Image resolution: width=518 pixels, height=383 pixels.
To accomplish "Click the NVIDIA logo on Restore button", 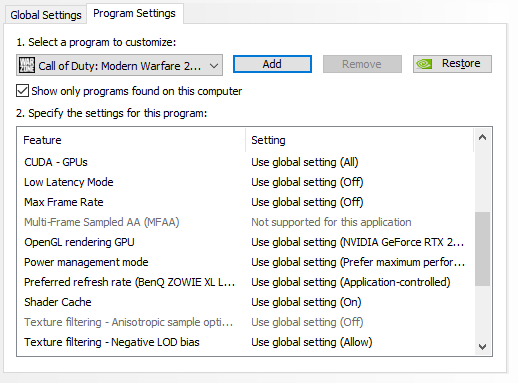I will pyautogui.click(x=424, y=64).
